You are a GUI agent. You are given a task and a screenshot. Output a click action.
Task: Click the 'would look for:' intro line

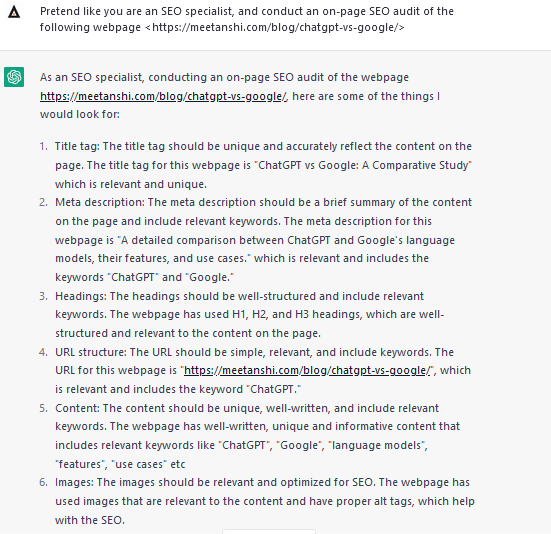tap(80, 115)
